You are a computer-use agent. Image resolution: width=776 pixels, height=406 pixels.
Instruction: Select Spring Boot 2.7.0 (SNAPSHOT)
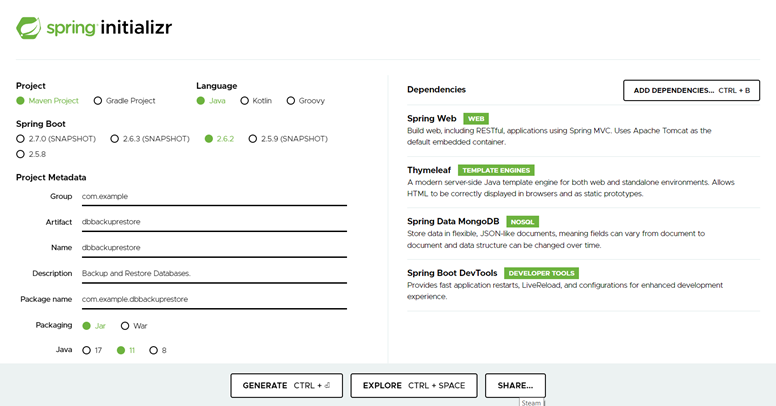56,139
